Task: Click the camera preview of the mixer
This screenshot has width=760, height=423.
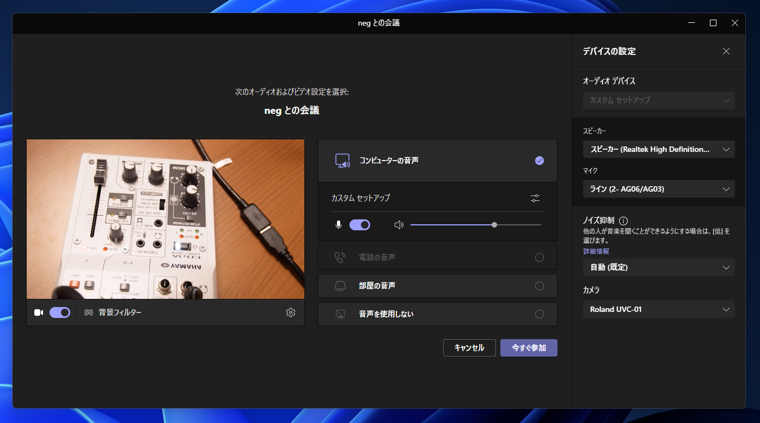Action: (165, 219)
